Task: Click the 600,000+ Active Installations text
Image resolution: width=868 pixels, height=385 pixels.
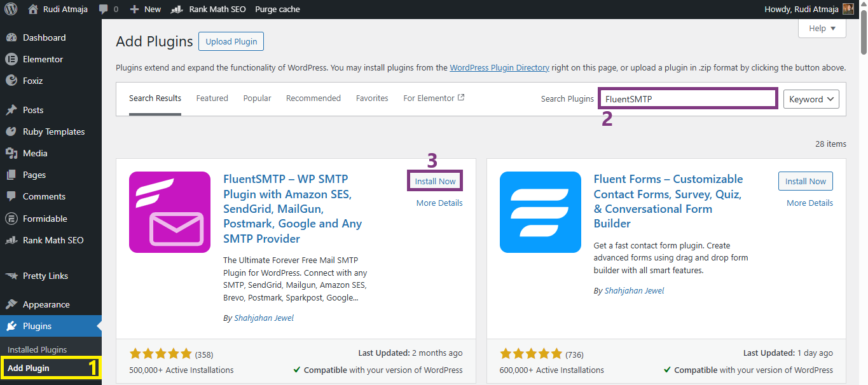Action: click(552, 370)
